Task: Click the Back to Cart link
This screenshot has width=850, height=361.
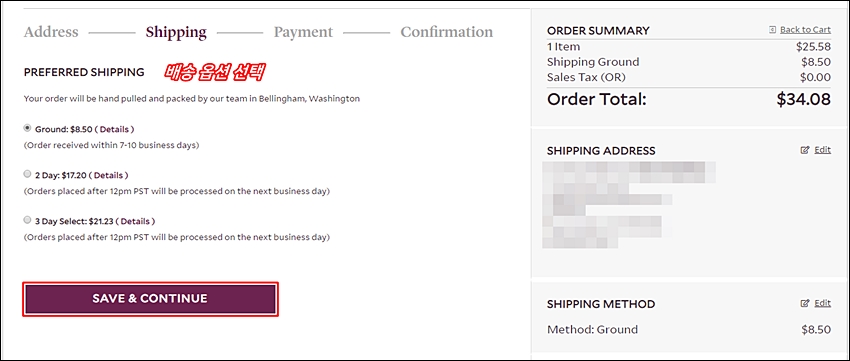Action: click(805, 30)
